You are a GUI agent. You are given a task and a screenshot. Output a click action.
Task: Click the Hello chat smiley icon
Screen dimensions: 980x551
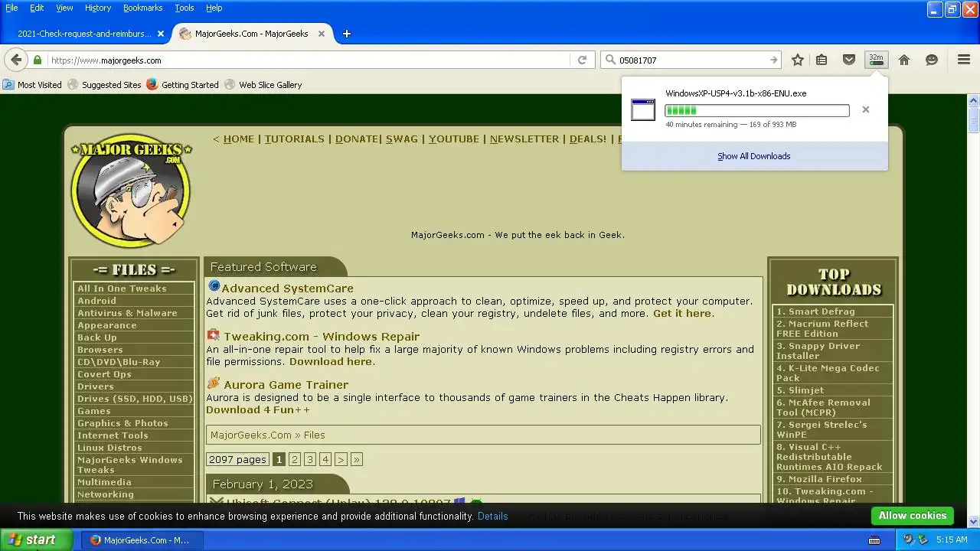click(x=932, y=60)
